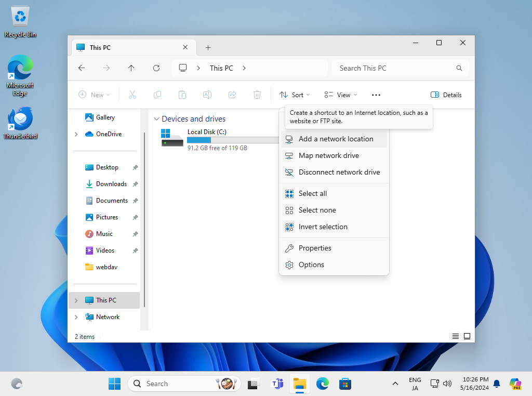
Task: Choose Map network drive
Action: 334,155
